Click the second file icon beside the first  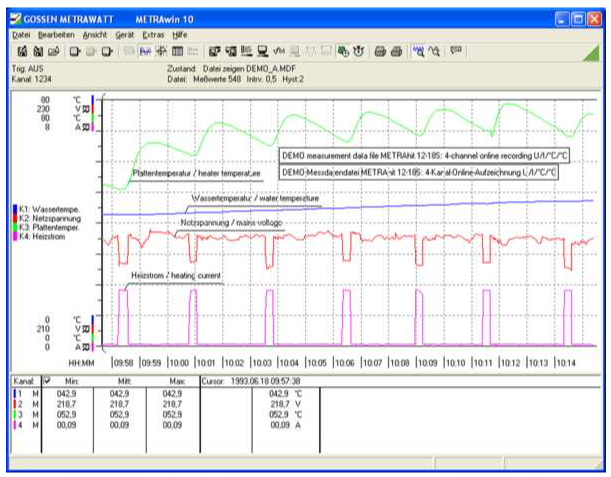pos(38,51)
